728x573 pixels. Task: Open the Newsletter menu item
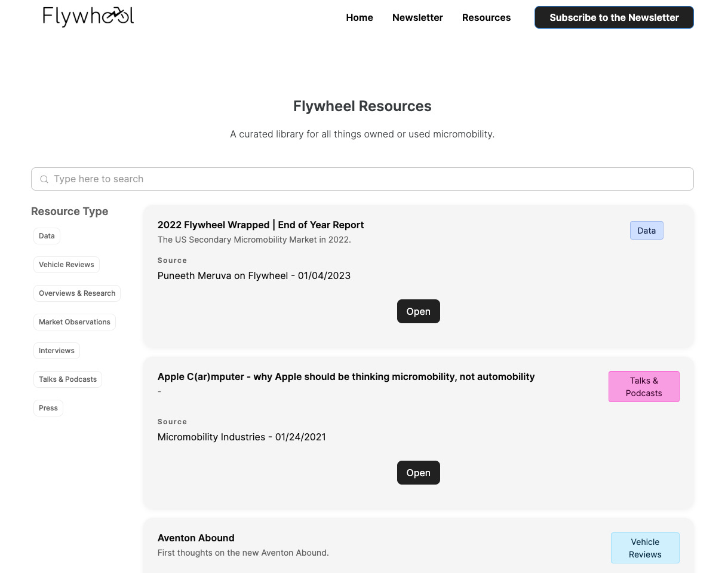417,17
